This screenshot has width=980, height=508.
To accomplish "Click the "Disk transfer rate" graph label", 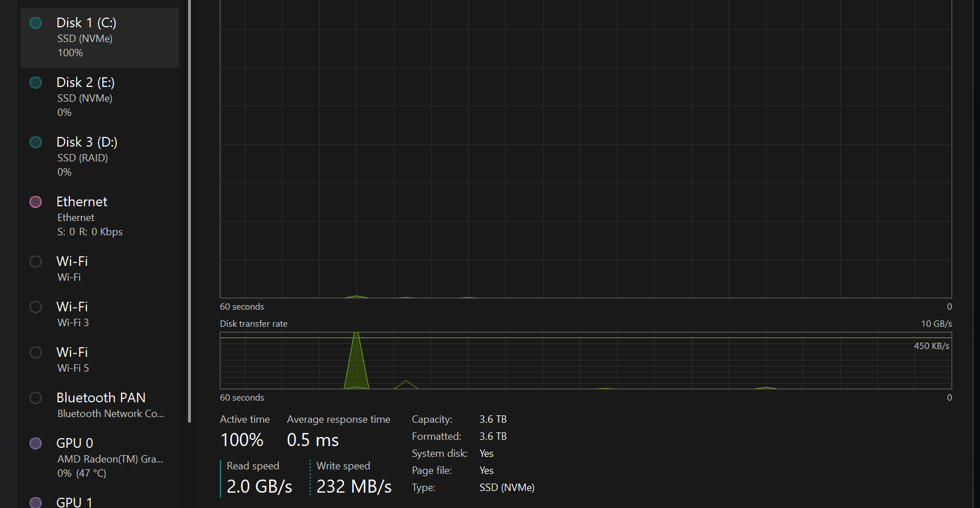I will point(253,324).
